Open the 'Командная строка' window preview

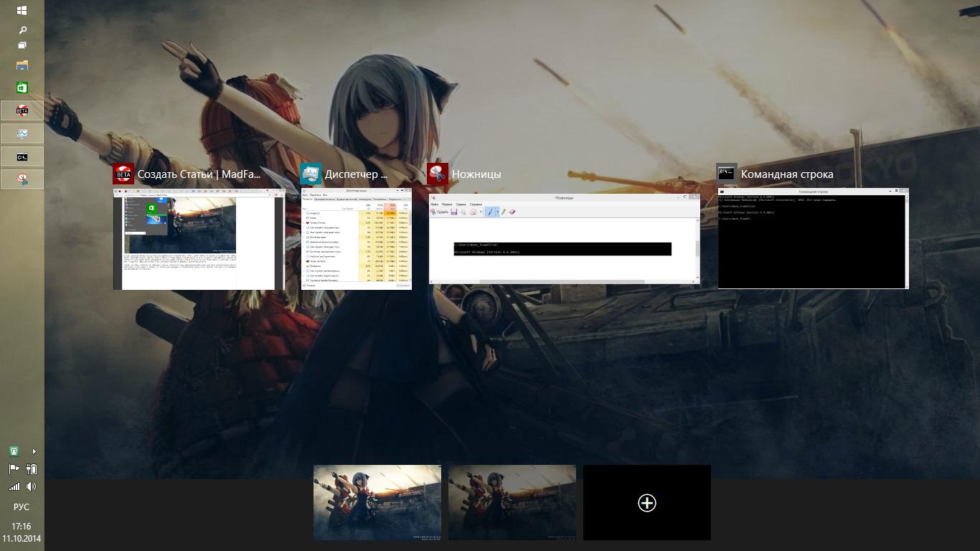click(x=813, y=239)
